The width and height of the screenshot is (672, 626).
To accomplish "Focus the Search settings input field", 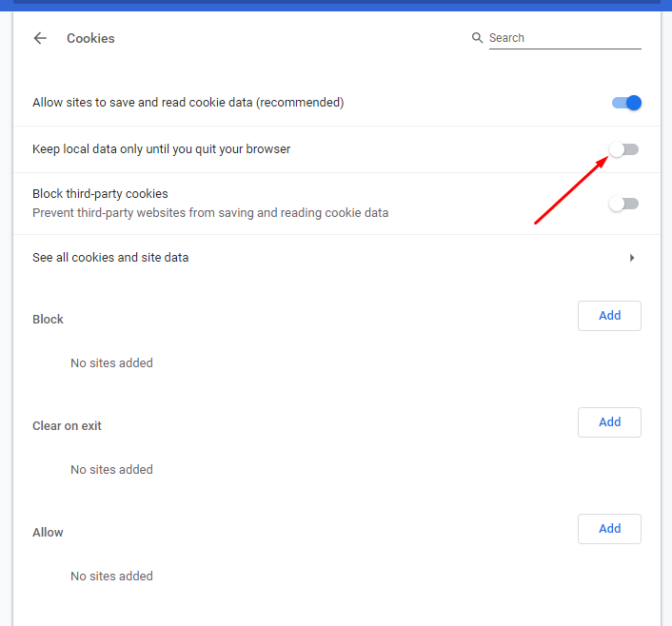I will 563,38.
